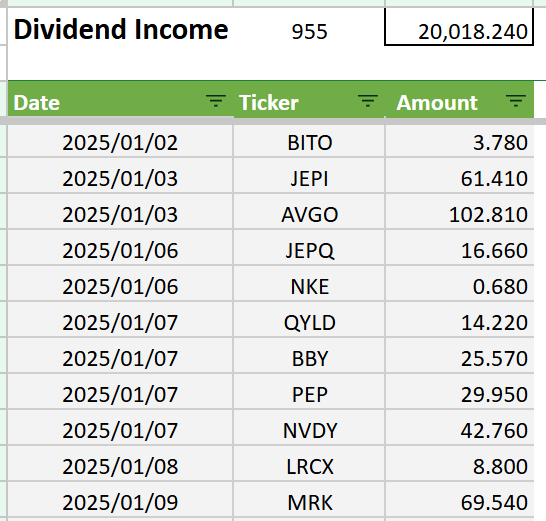Select the PEP ticker cell

pos(309,391)
